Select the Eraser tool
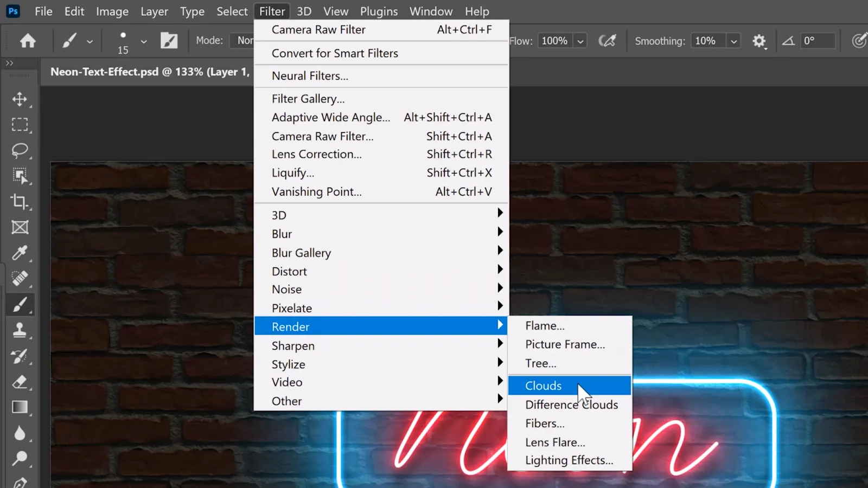The width and height of the screenshot is (868, 488). [20, 382]
